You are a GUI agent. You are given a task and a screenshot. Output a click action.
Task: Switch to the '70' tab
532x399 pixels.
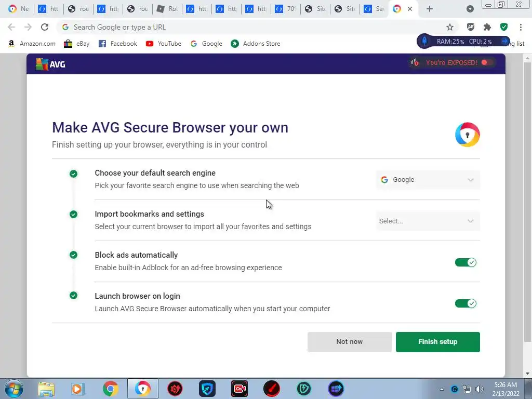286,9
